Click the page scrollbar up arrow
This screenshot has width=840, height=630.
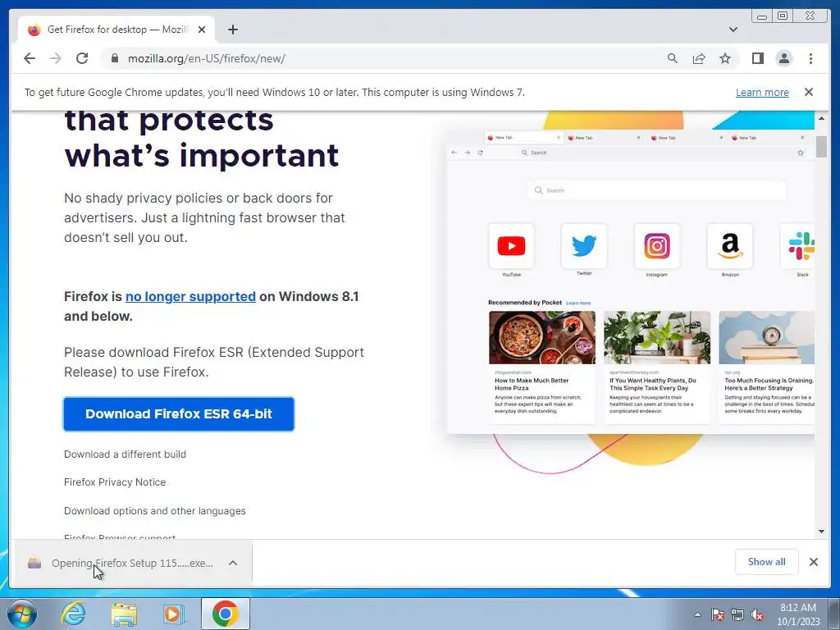coord(821,118)
